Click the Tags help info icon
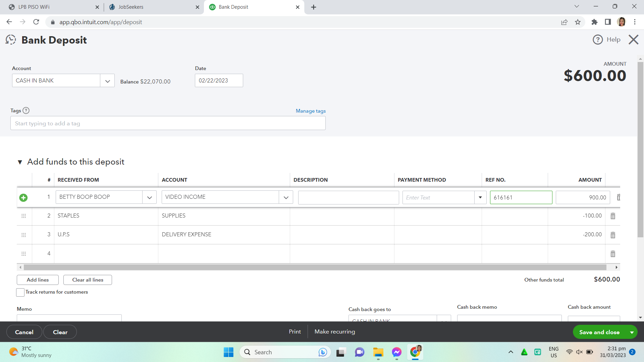The width and height of the screenshot is (644, 362). point(26,111)
